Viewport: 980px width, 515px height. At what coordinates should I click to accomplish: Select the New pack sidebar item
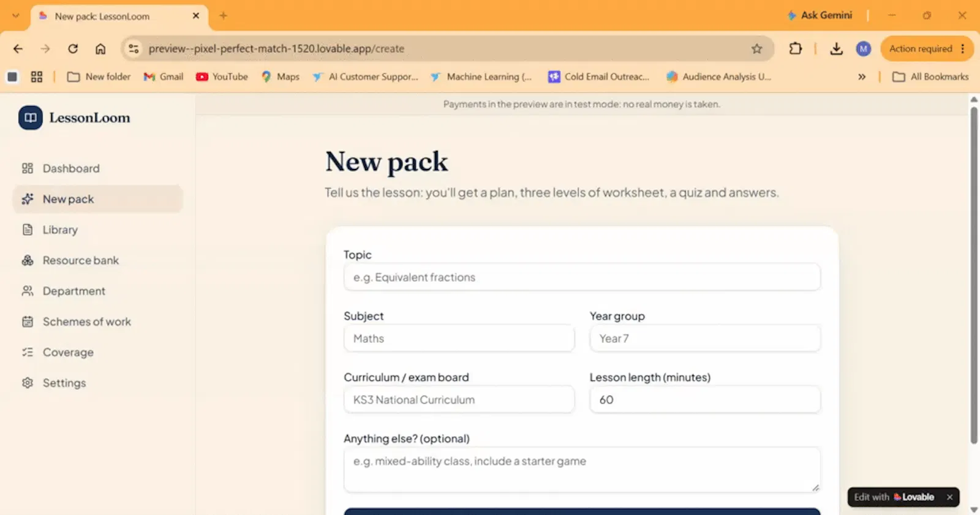coord(98,199)
